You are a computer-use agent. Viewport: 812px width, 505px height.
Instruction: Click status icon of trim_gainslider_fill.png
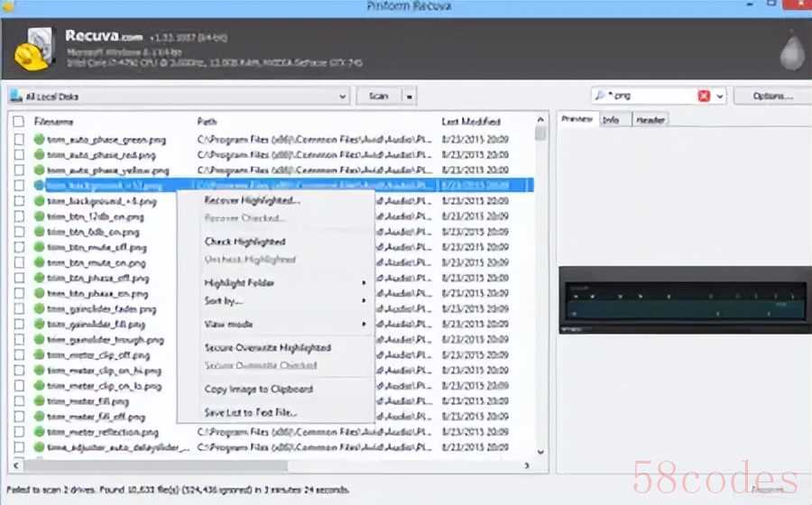coord(39,324)
